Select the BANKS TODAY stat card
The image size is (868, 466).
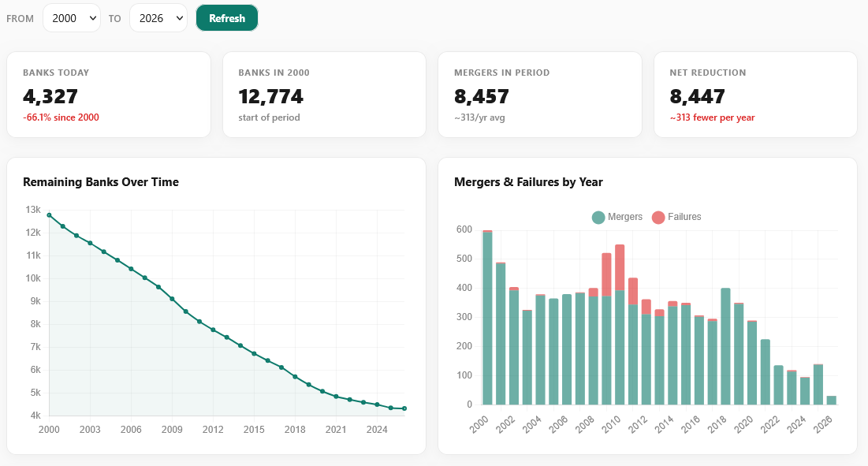(109, 94)
